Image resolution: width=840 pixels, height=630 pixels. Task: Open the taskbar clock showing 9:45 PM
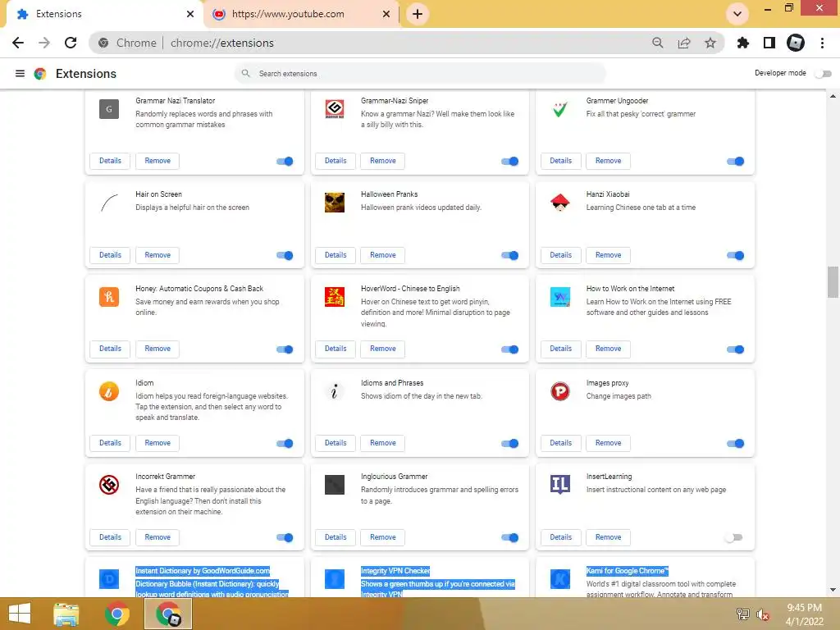point(804,614)
